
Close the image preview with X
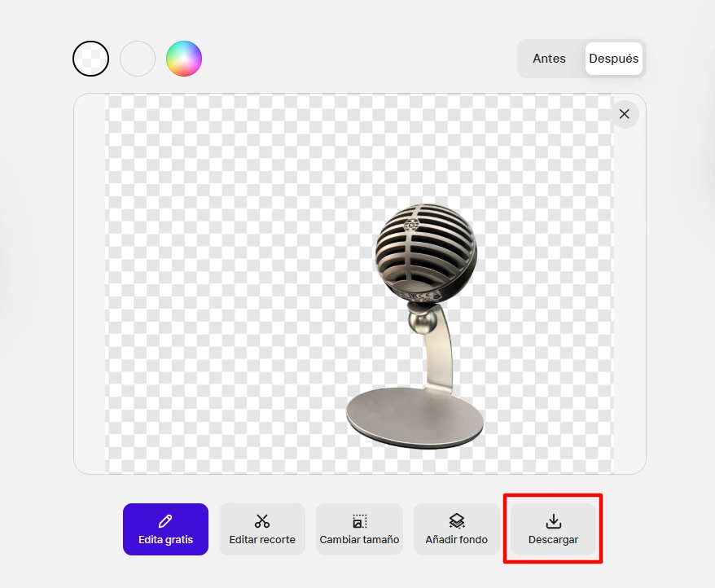point(625,114)
